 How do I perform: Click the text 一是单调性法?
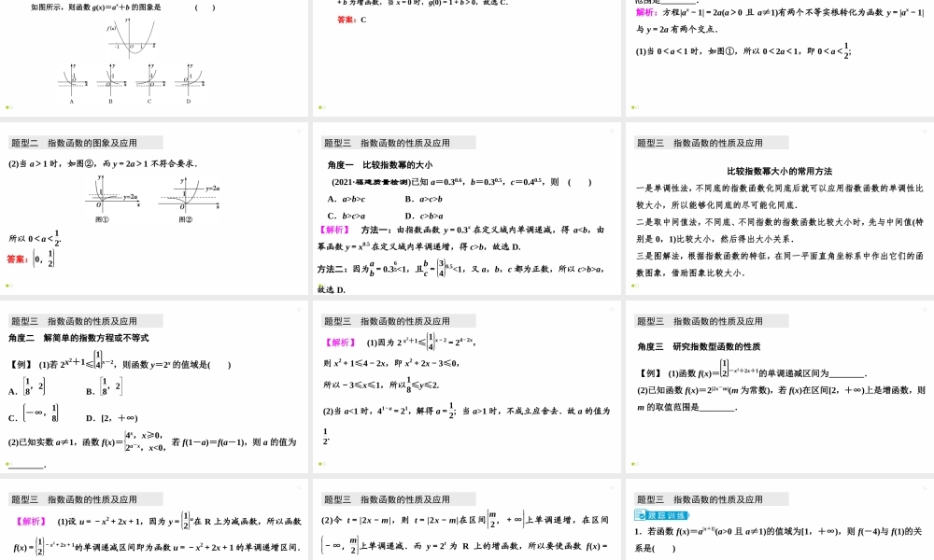tap(663, 188)
